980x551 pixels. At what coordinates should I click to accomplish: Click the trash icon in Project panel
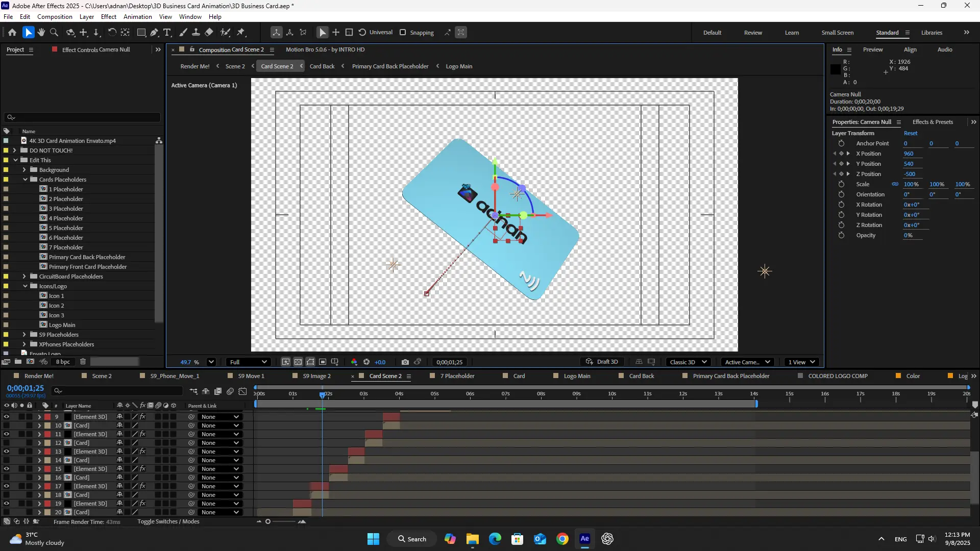point(83,361)
